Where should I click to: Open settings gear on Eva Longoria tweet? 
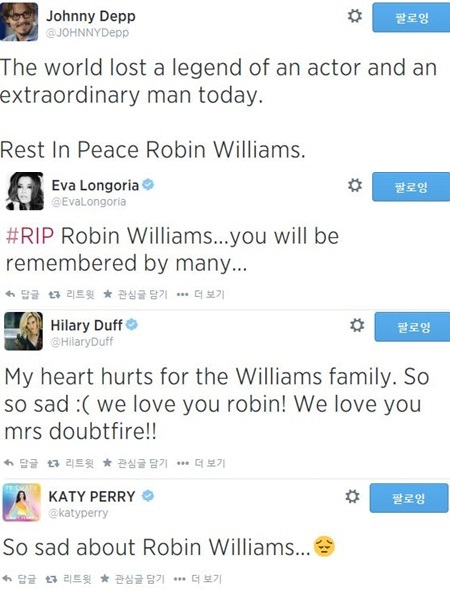tap(355, 185)
